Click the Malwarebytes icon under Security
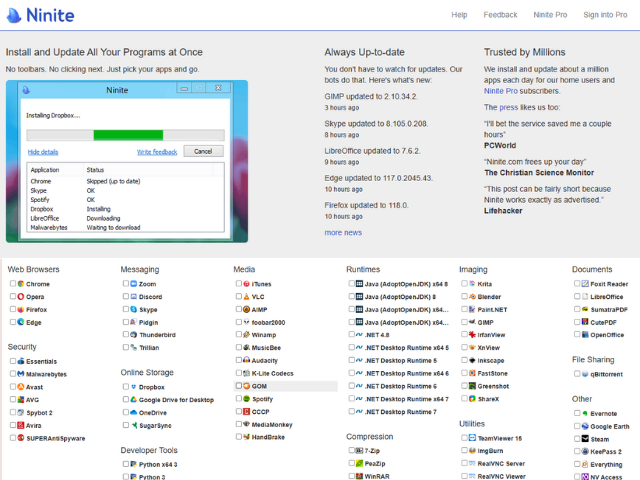Viewport: 640px width, 480px height. click(x=21, y=374)
